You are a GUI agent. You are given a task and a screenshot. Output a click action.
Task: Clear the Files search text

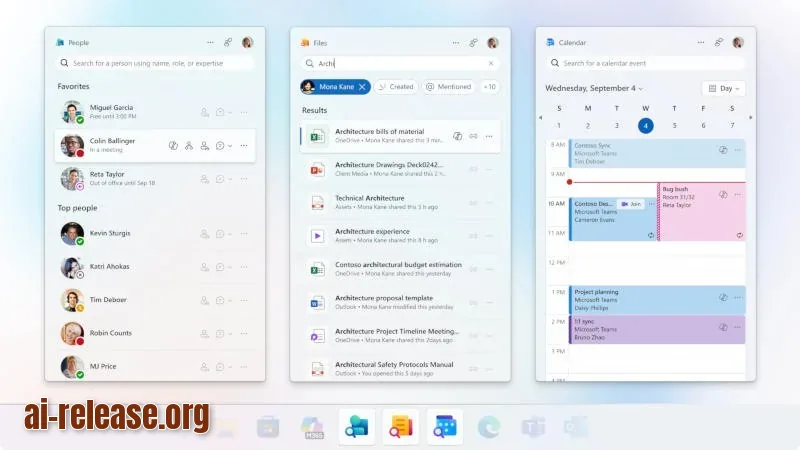(x=491, y=63)
